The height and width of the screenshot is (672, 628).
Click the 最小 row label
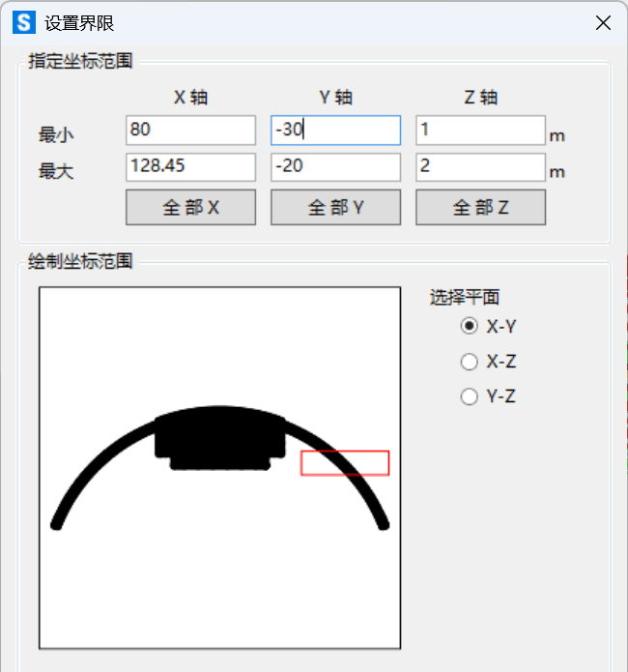(56, 135)
